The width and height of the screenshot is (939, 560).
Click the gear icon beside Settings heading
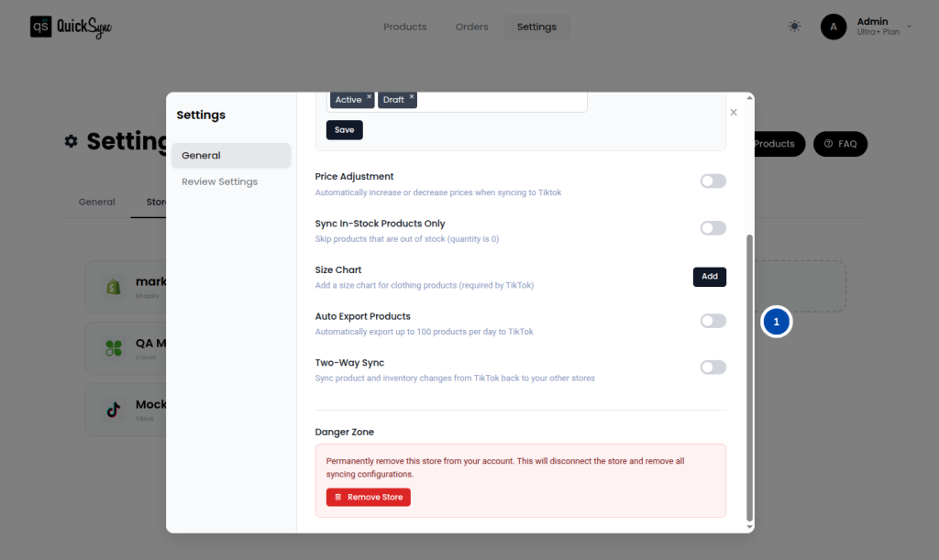click(70, 140)
